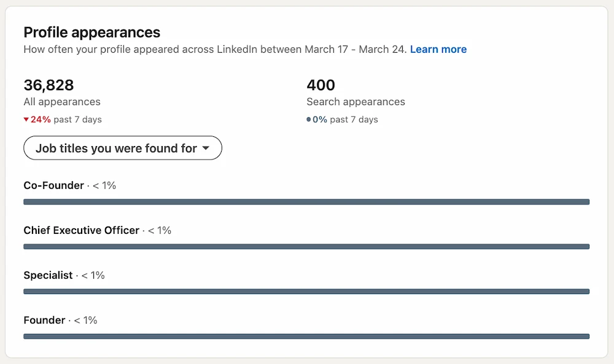
Task: Click the Founder progress bar
Action: click(x=306, y=336)
